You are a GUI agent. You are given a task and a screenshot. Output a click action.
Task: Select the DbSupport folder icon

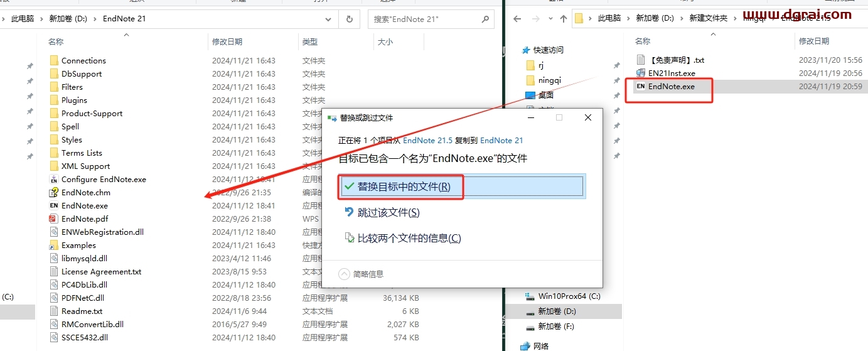(54, 74)
